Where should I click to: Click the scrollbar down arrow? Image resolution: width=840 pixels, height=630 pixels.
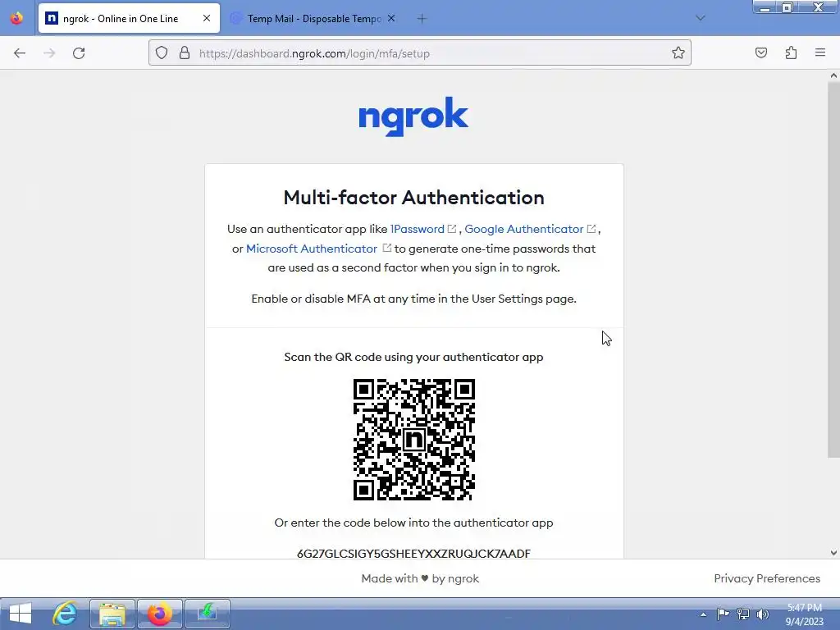tap(833, 552)
